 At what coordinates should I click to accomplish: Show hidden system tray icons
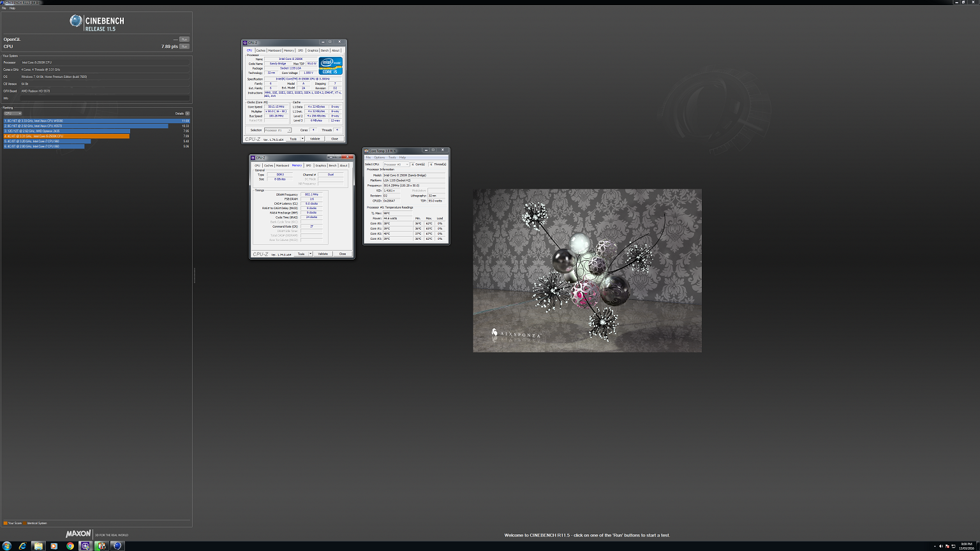[935, 546]
